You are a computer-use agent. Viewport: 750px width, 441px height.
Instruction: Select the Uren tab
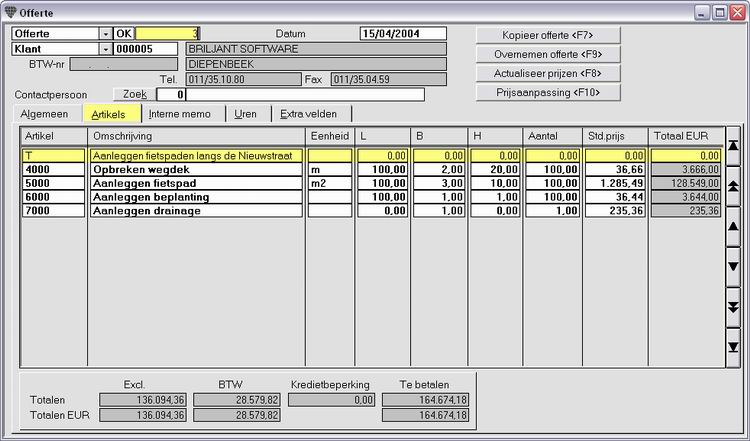click(x=246, y=114)
